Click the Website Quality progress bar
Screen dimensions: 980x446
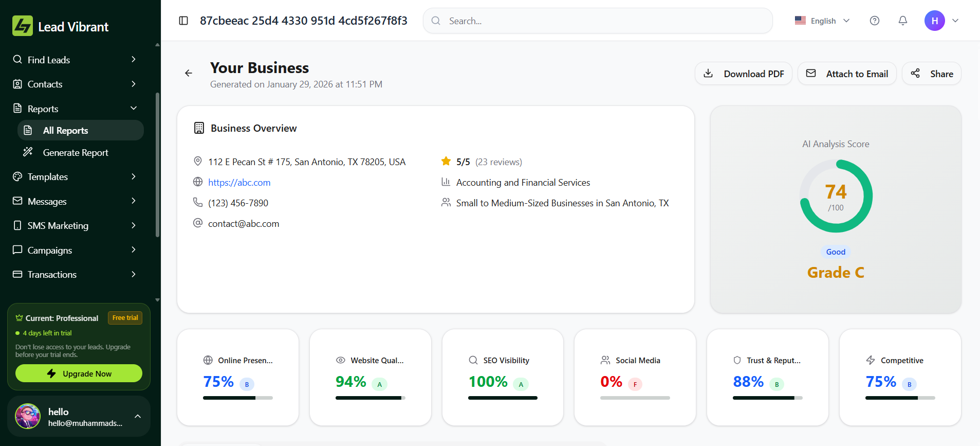coord(370,398)
